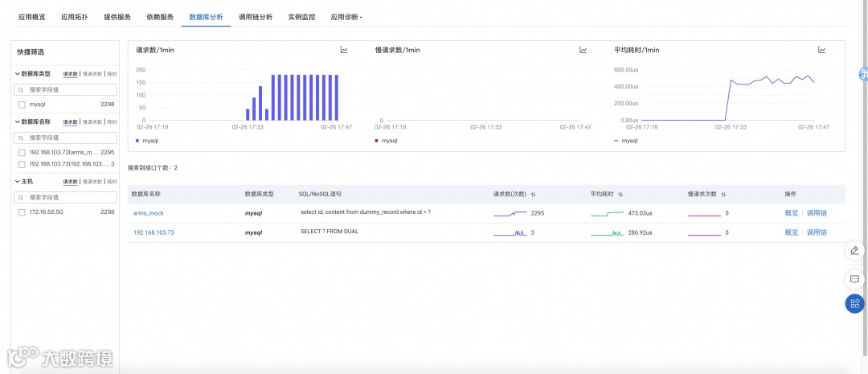
Task: Focus 主机 search field
Action: [x=65, y=197]
